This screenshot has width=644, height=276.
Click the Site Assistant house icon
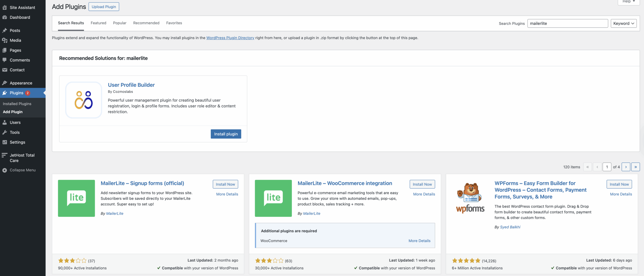click(x=5, y=8)
